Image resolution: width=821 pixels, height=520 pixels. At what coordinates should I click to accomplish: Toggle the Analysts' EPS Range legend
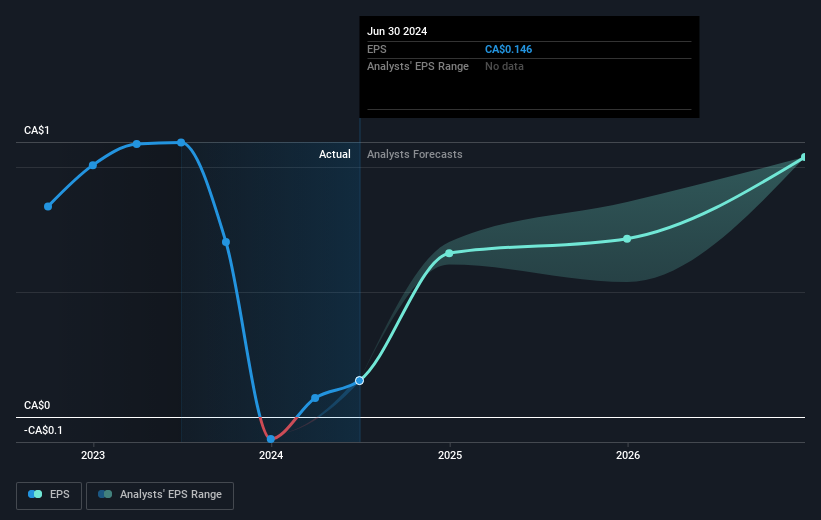[160, 495]
